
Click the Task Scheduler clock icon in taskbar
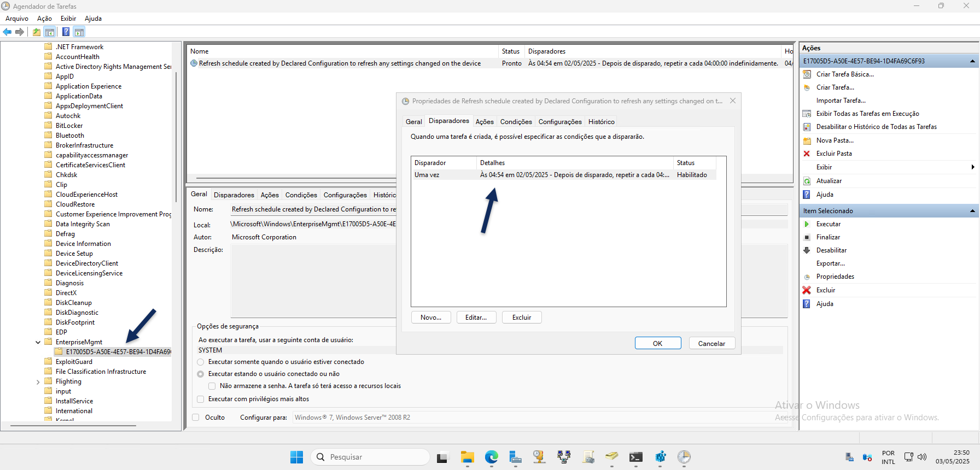(x=684, y=457)
